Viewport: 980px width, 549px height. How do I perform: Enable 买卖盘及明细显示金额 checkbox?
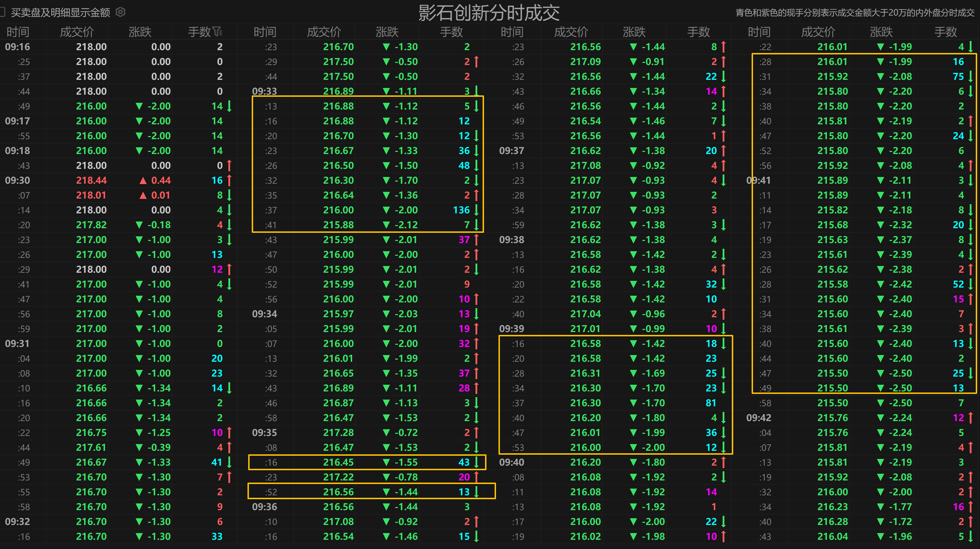pyautogui.click(x=2, y=12)
